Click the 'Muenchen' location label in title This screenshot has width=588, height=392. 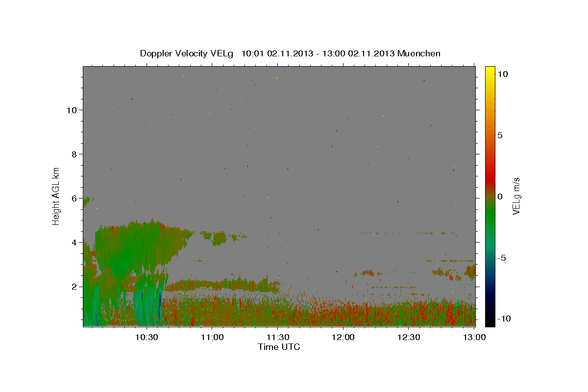pos(419,53)
